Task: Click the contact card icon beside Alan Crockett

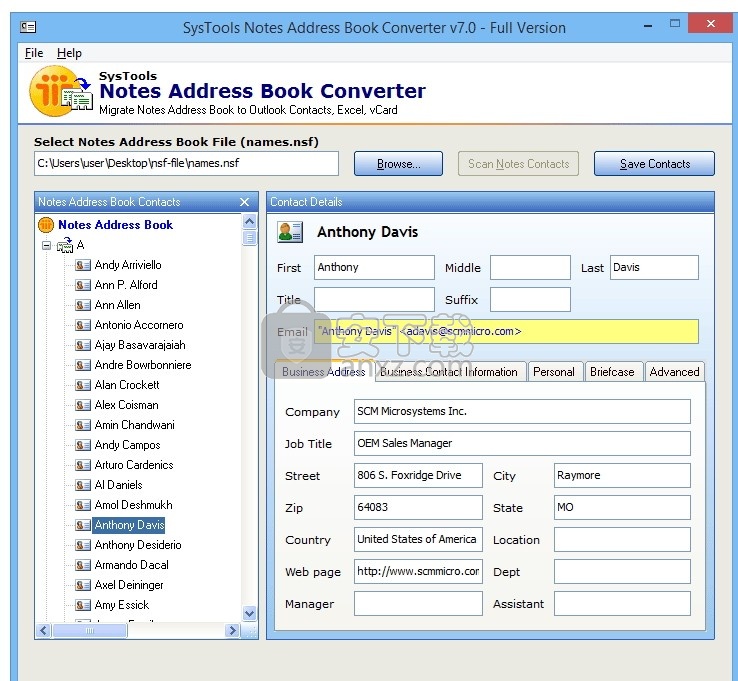Action: (x=83, y=385)
